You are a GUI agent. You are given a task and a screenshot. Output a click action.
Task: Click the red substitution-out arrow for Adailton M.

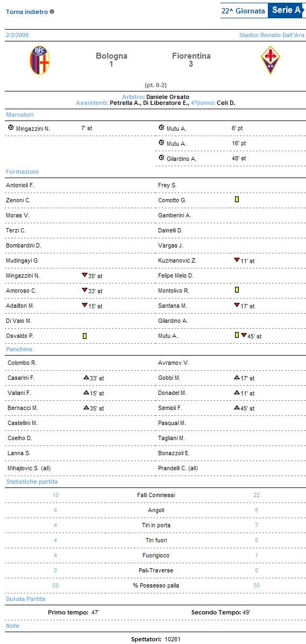(84, 305)
